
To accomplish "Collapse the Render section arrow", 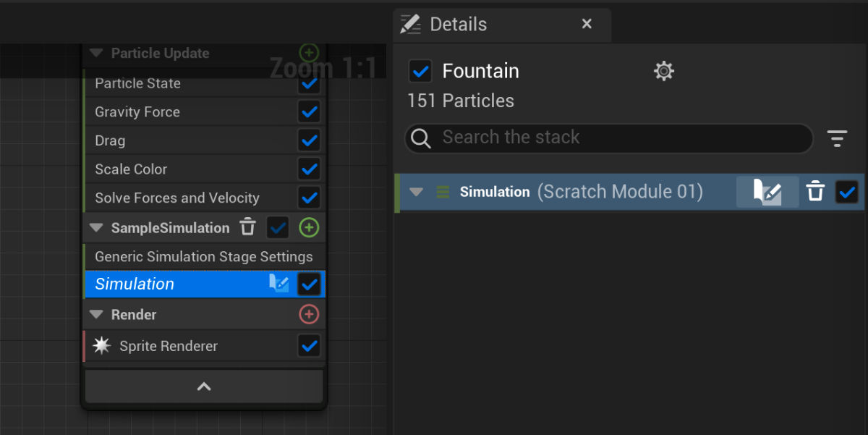I will (96, 315).
